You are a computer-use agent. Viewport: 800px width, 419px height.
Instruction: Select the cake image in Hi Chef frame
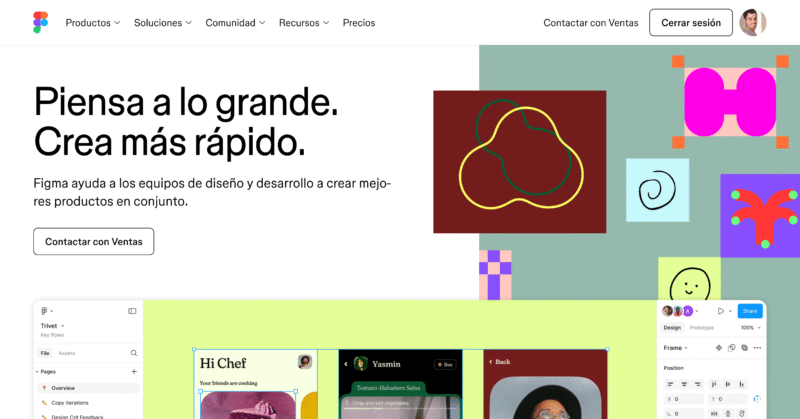point(248,405)
